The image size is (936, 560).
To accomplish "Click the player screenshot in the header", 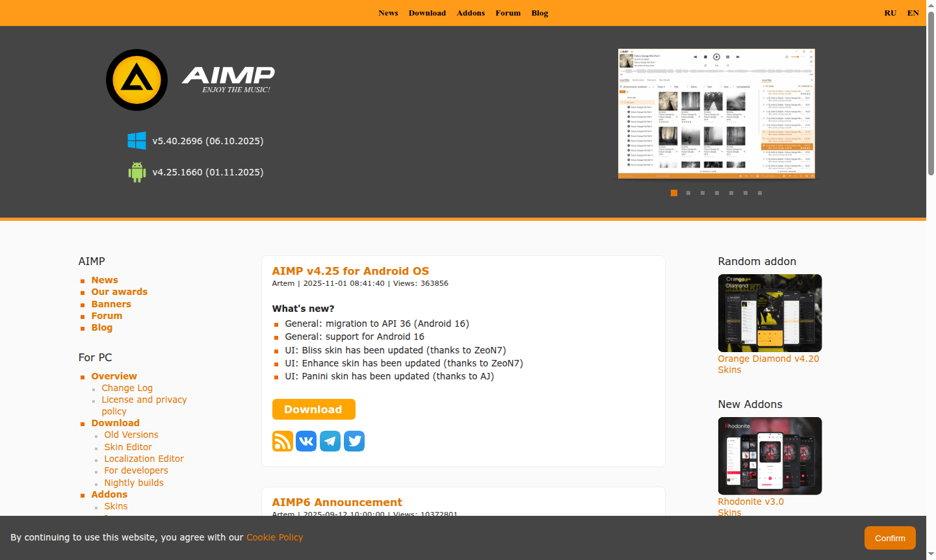I will tap(716, 112).
